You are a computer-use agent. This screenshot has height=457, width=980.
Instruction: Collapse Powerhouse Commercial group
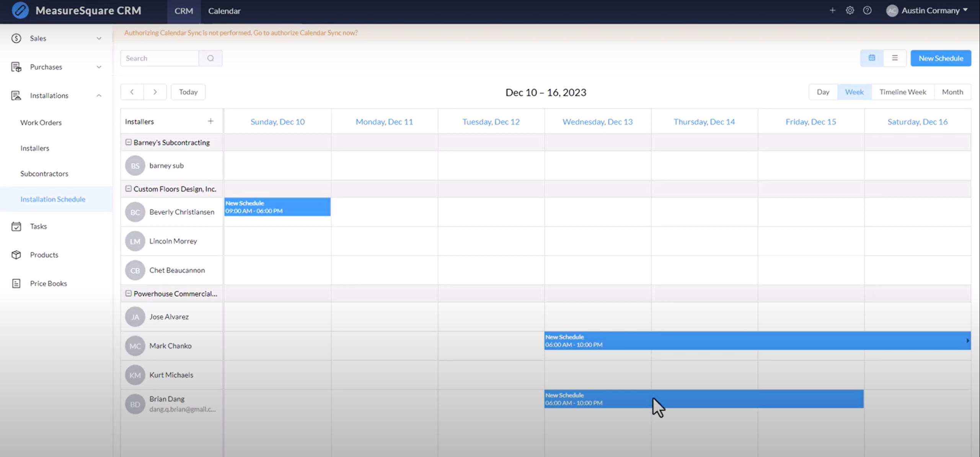point(129,293)
